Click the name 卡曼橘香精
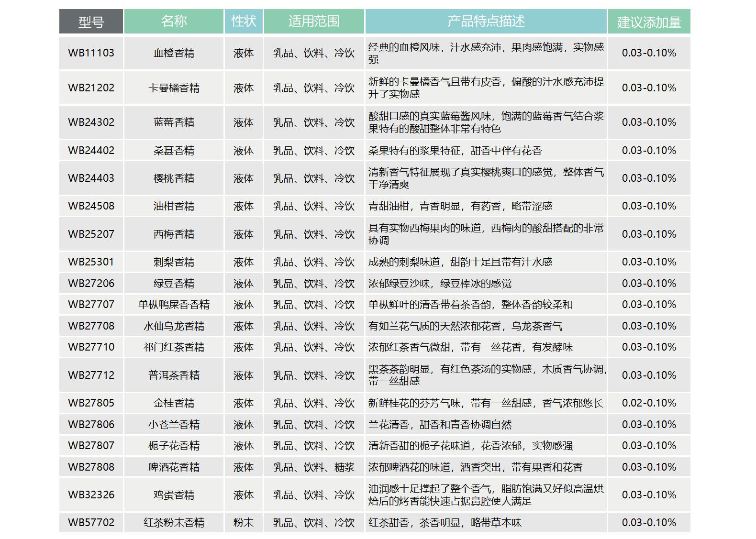 (x=174, y=88)
